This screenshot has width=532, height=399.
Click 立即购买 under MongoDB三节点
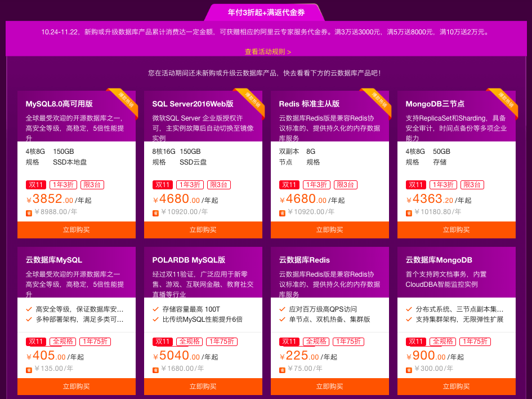point(457,230)
